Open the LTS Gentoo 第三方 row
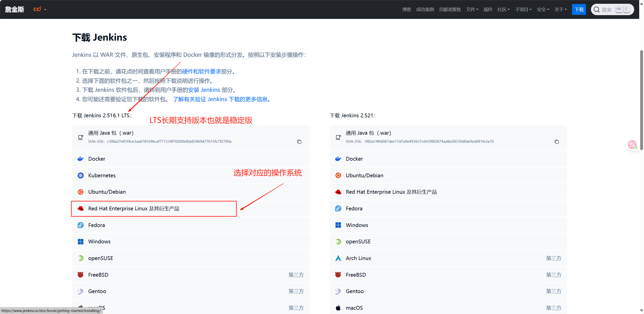The width and height of the screenshot is (644, 314). tap(191, 291)
